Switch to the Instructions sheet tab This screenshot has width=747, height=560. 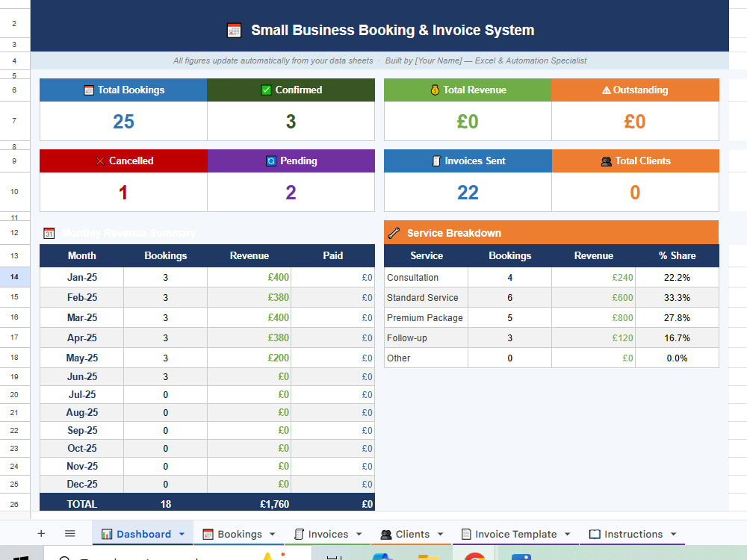pos(633,535)
